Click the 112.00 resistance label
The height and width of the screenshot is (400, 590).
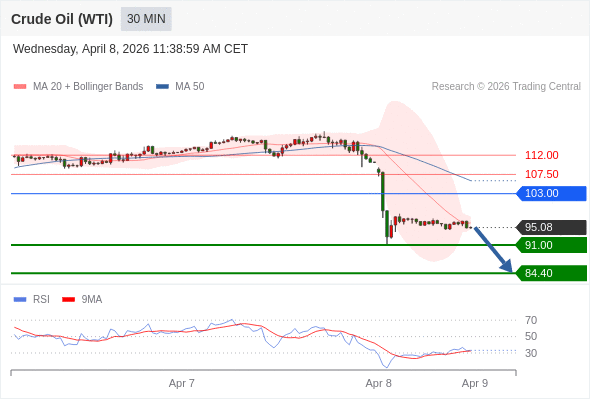[x=541, y=155]
